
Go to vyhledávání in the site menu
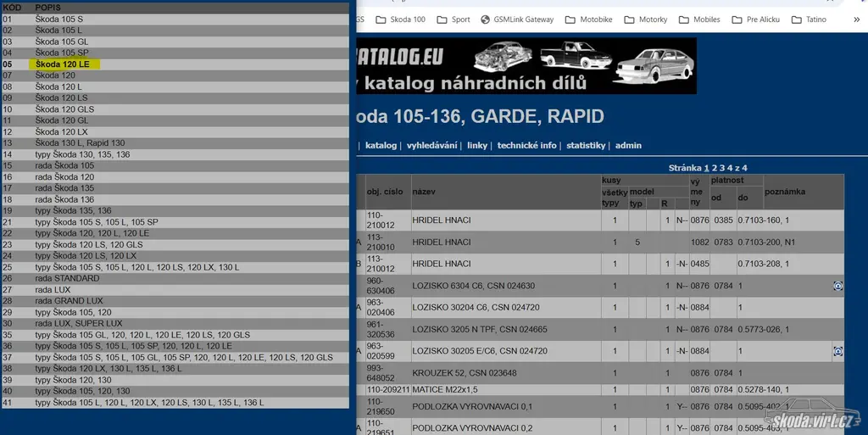(x=431, y=146)
